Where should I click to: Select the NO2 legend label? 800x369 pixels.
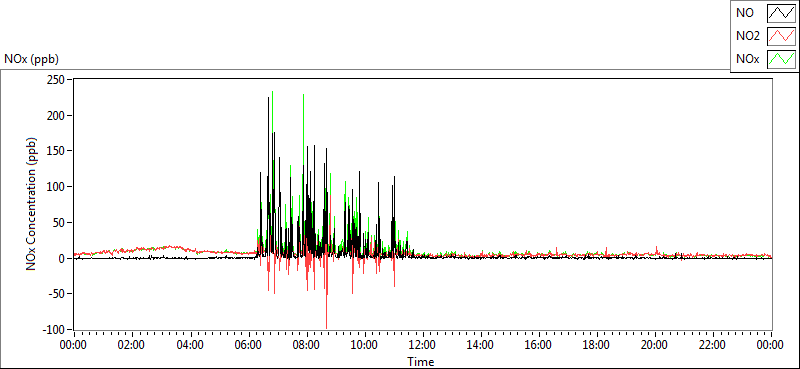(748, 36)
